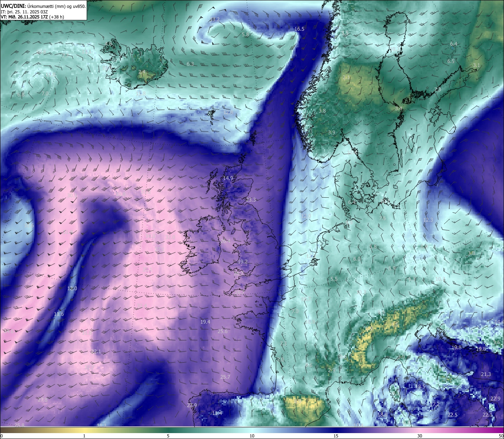Click the 3.8 value over western Norway
The height and width of the screenshot is (439, 504).
point(322,111)
